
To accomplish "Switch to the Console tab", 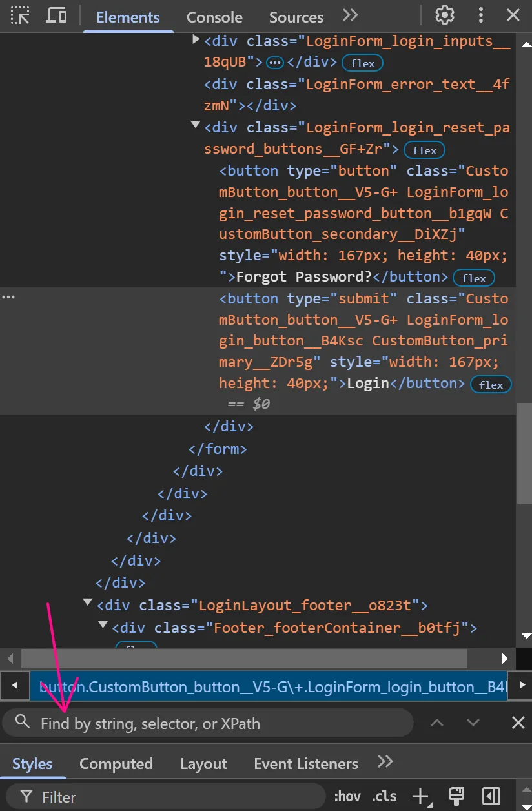I will [x=214, y=17].
